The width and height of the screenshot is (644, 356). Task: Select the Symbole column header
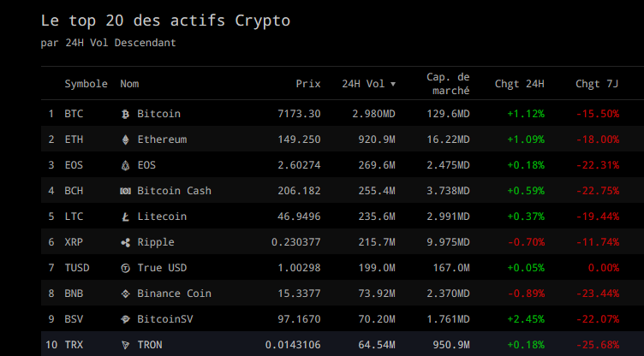(86, 84)
